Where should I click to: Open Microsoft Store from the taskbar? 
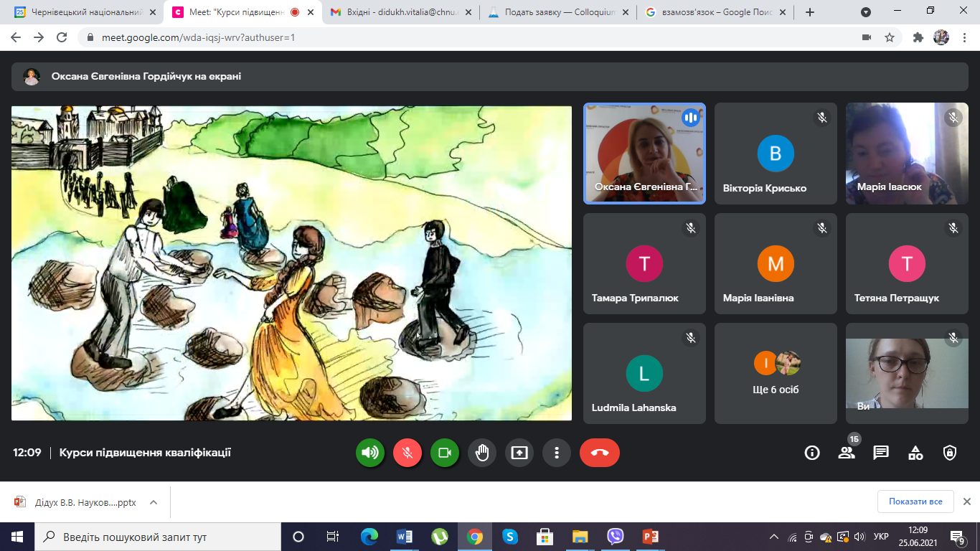point(545,537)
